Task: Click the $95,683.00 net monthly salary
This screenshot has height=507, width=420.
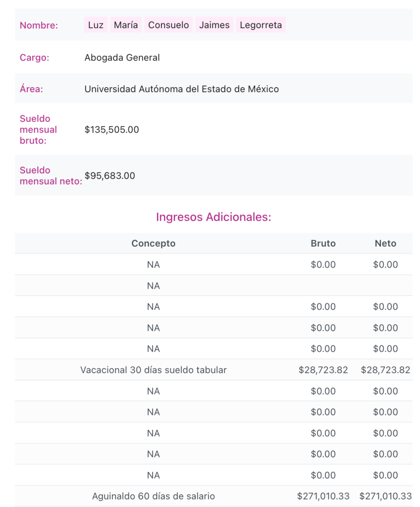Action: pyautogui.click(x=109, y=175)
